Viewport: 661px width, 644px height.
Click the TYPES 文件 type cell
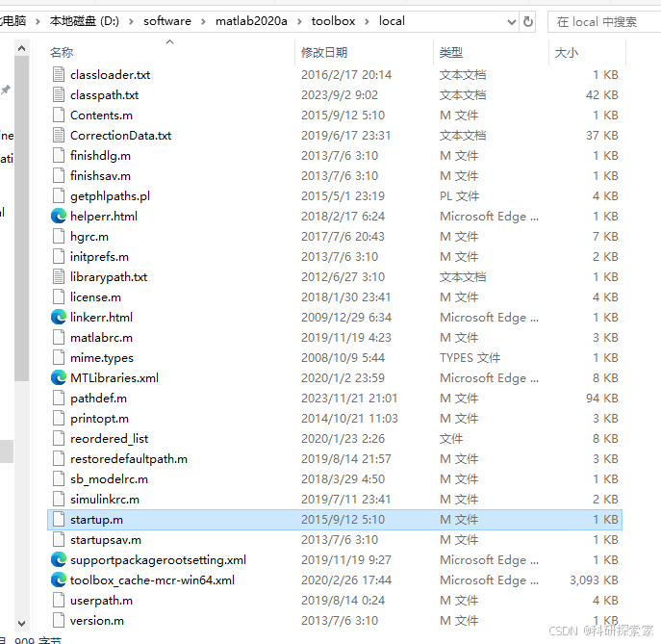470,358
